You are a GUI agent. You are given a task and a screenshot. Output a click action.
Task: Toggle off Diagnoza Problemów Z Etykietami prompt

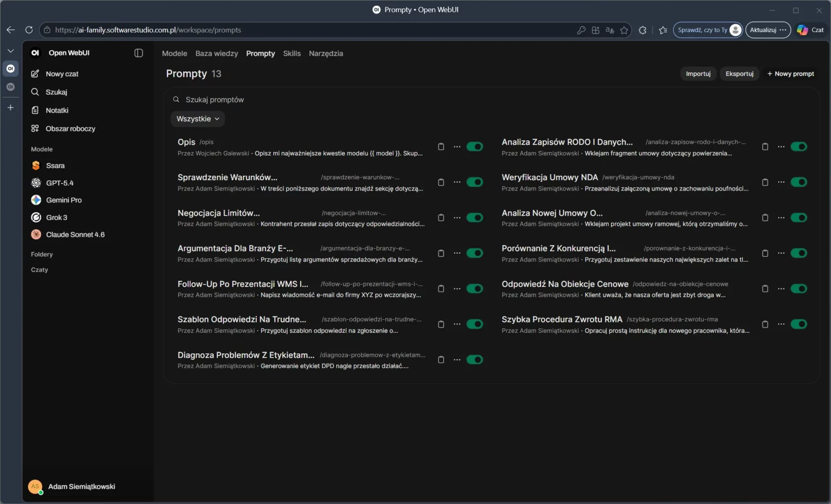474,360
